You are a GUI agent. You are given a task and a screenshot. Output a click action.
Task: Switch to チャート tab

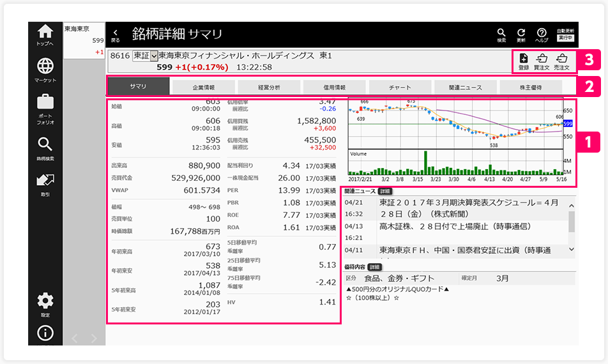[400, 87]
